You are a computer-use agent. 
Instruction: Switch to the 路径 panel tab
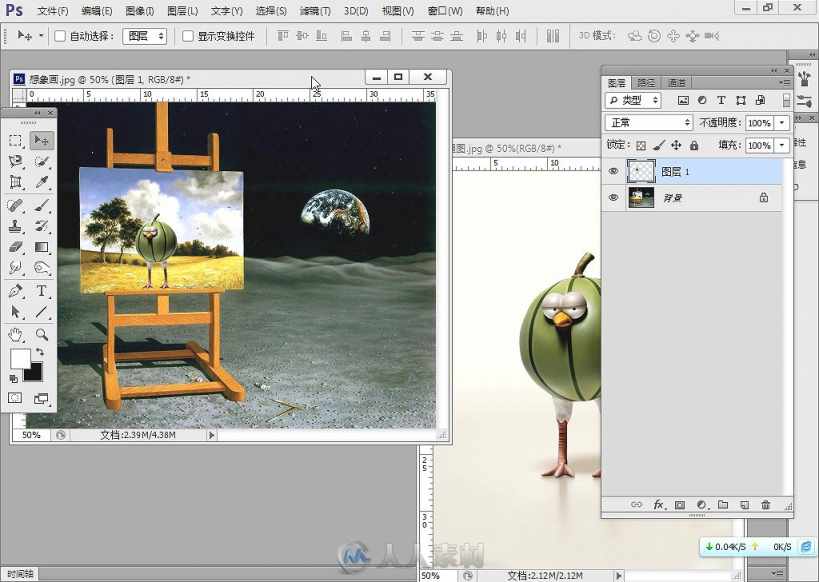(647, 83)
